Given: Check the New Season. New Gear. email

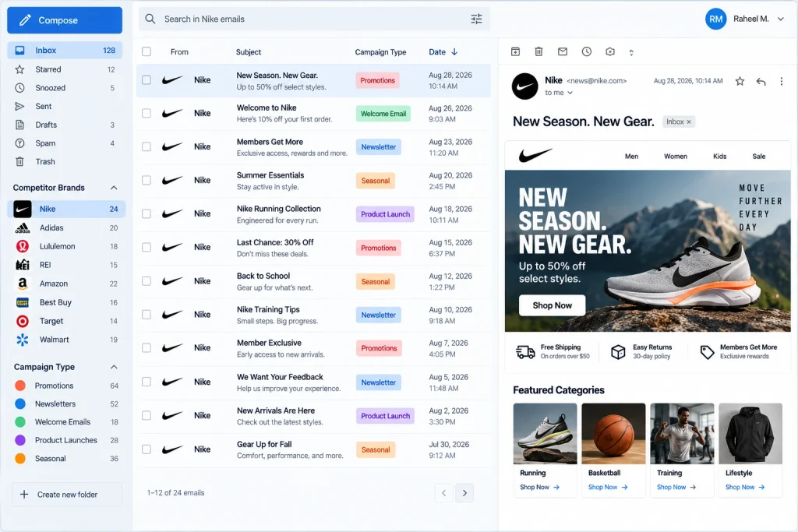Looking at the screenshot, I should [x=147, y=80].
